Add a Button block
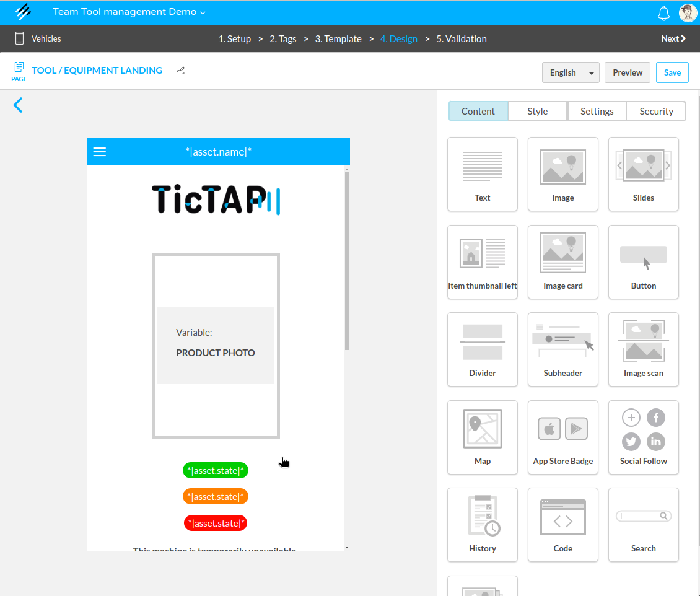Image resolution: width=700 pixels, height=596 pixels. click(643, 262)
